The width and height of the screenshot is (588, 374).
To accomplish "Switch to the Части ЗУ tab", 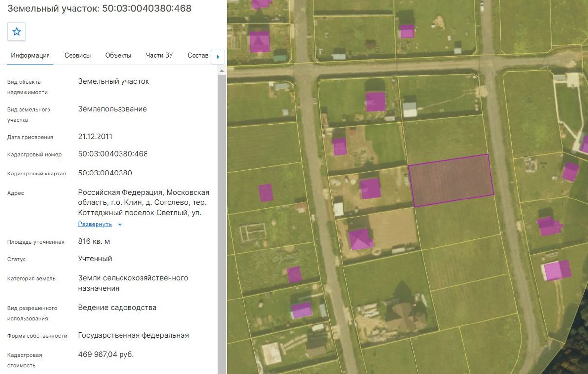I will point(159,55).
